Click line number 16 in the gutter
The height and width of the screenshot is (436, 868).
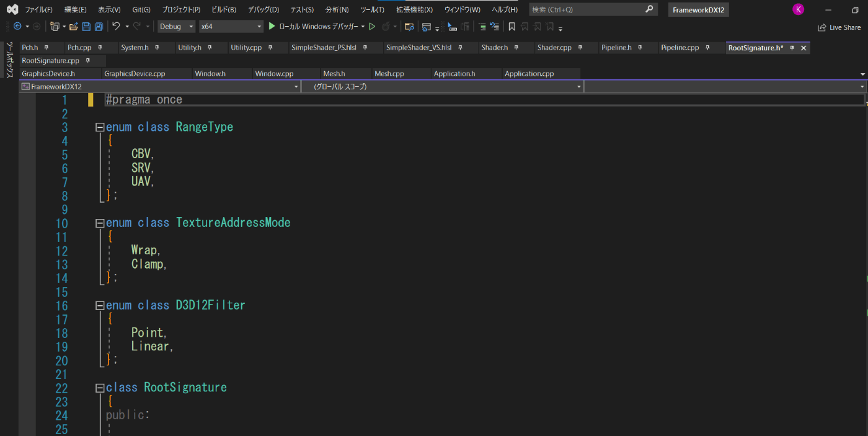62,306
